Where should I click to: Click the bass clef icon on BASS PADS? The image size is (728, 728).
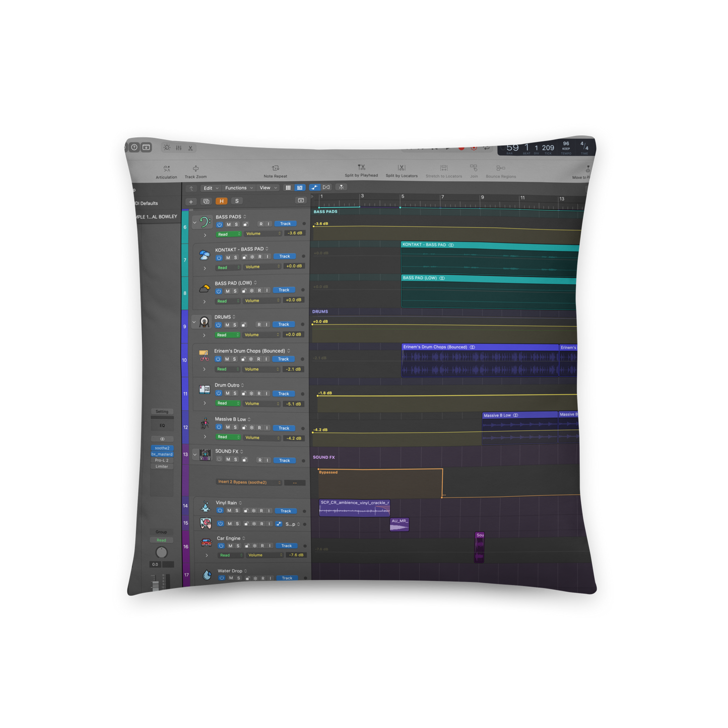[205, 222]
